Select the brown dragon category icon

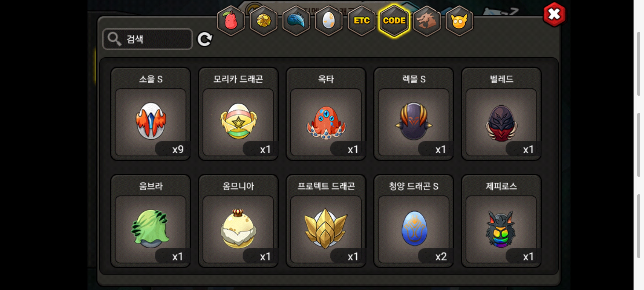tap(427, 21)
